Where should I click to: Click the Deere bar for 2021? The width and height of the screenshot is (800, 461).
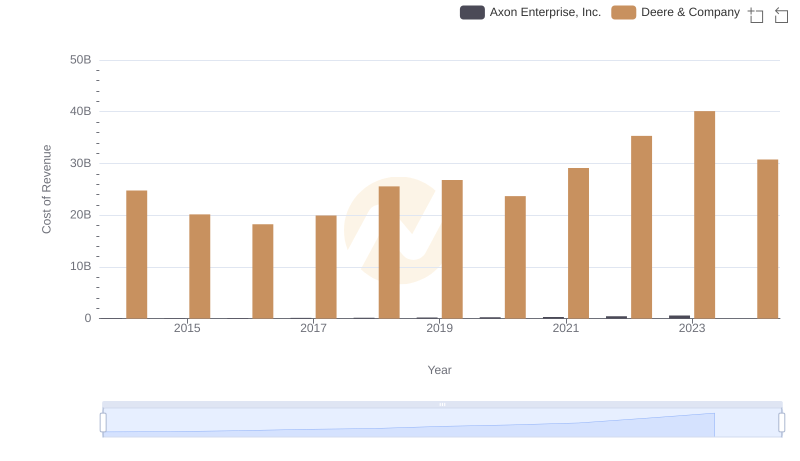[x=578, y=243]
